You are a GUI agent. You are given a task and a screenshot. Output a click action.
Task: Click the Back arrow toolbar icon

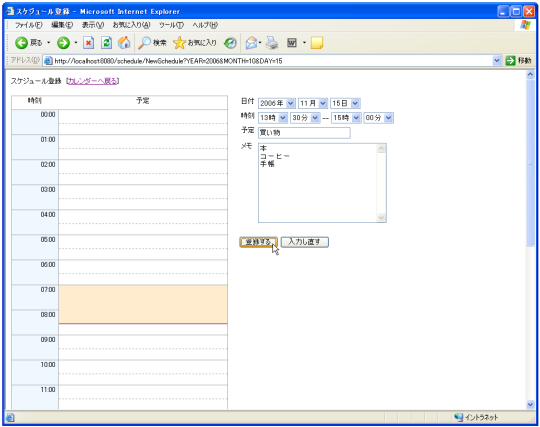coord(21,43)
